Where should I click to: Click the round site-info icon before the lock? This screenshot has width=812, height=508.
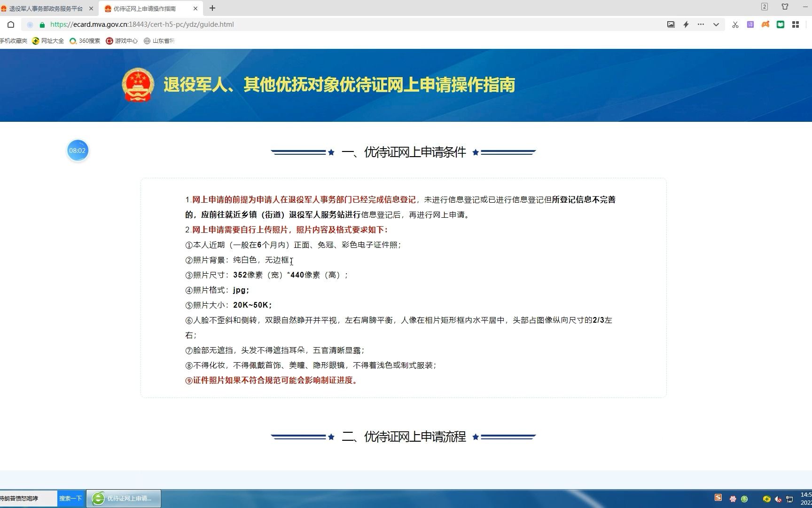point(30,25)
